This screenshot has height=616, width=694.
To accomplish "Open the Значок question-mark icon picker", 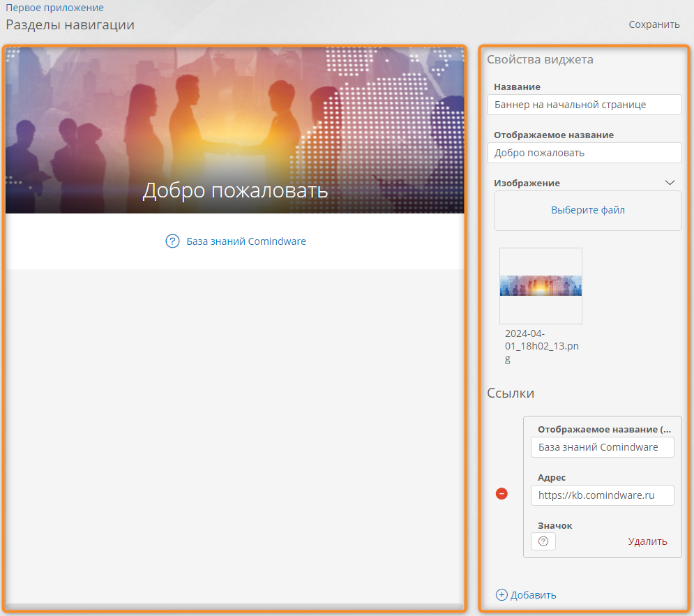I will point(543,541).
